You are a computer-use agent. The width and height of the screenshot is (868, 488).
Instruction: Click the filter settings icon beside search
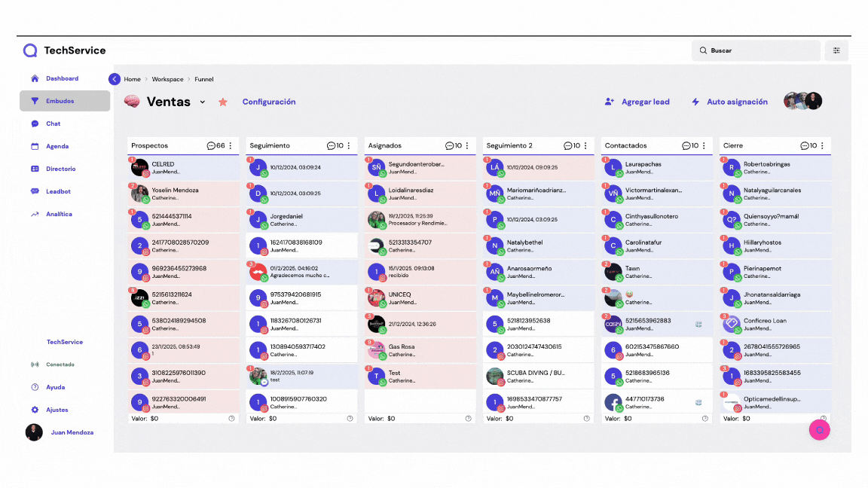pos(836,50)
